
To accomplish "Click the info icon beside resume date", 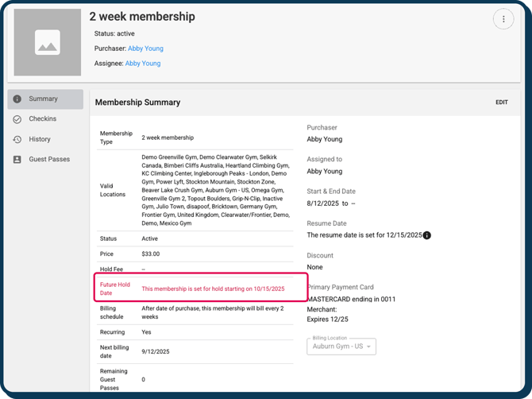I will [427, 235].
